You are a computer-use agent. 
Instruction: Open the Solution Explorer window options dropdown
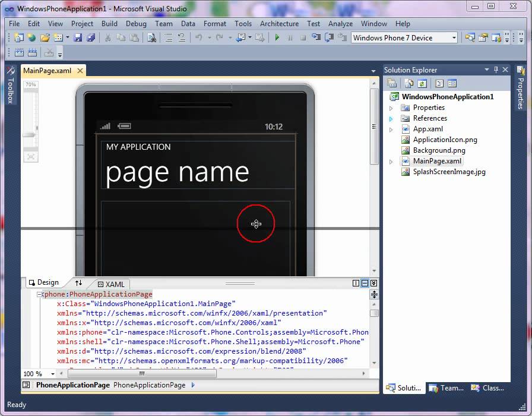coord(486,70)
